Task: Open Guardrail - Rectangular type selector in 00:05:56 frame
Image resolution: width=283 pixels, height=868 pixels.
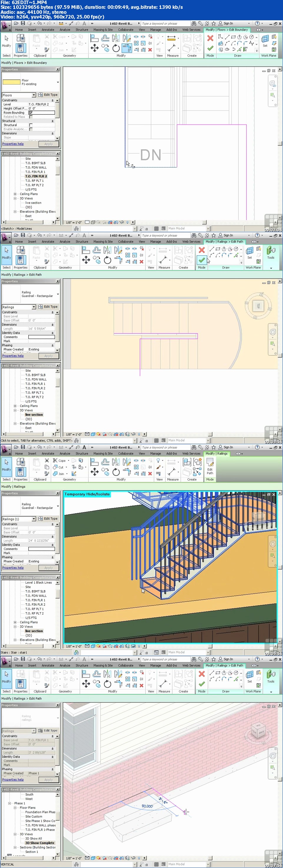Action: [x=58, y=506]
